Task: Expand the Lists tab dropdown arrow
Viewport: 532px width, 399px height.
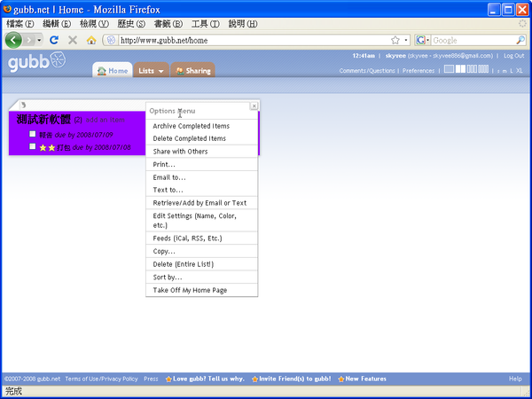Action: coord(160,71)
